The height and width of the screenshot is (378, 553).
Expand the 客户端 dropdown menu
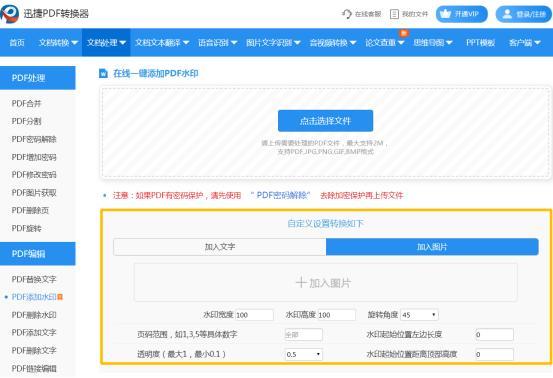click(524, 43)
